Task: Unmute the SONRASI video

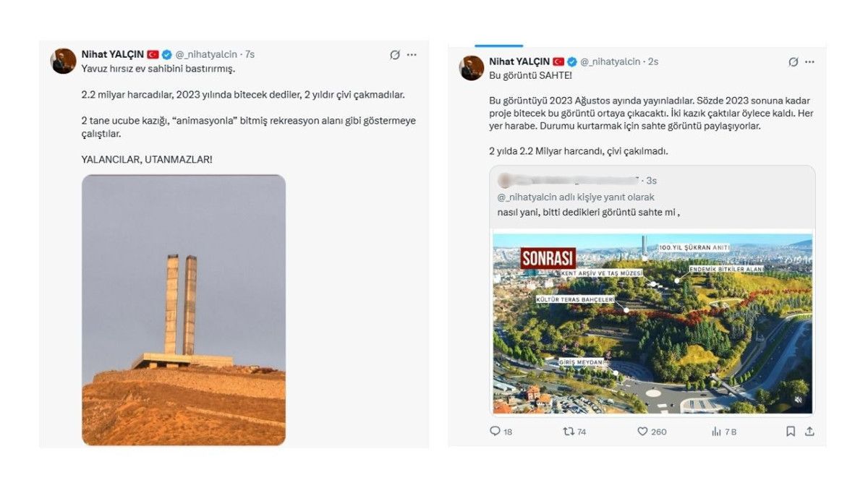Action: [x=798, y=400]
